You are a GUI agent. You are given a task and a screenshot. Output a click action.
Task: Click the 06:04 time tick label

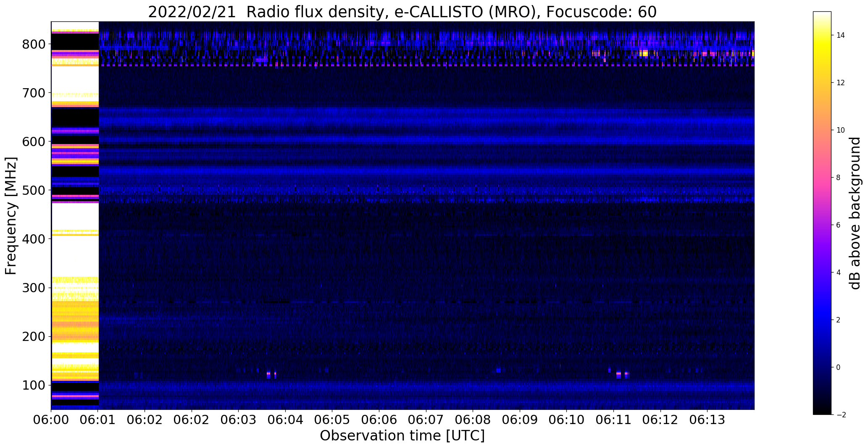[x=286, y=420]
